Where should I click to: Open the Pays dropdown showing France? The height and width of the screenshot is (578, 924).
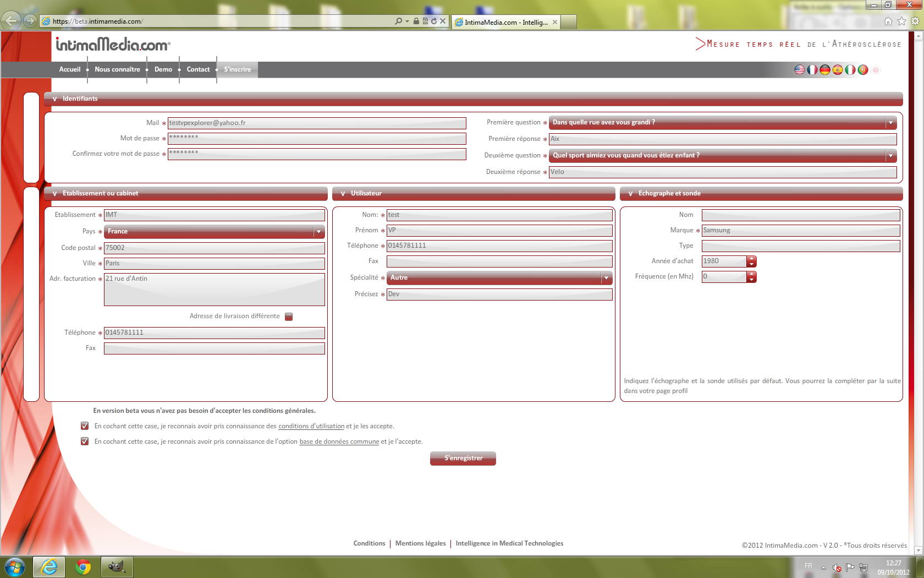coord(215,232)
